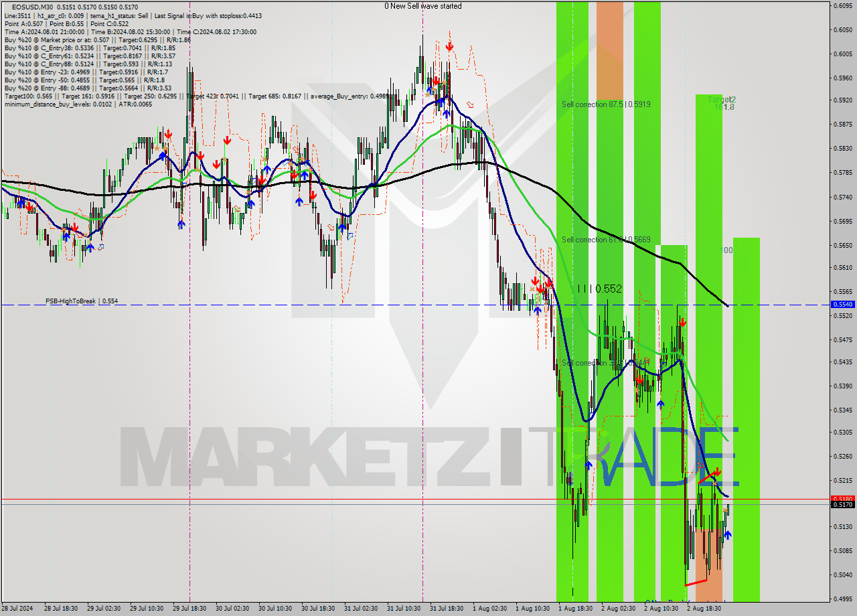This screenshot has height=616, width=857.
Task: Click the 0.5390 price axis label
Action: pos(842,386)
